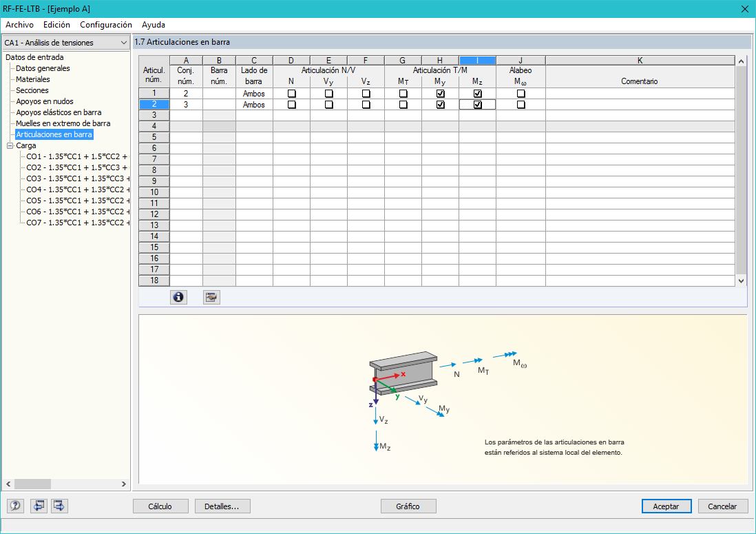Click Barra núm. cell in row 1
756x534 pixels.
pos(220,94)
